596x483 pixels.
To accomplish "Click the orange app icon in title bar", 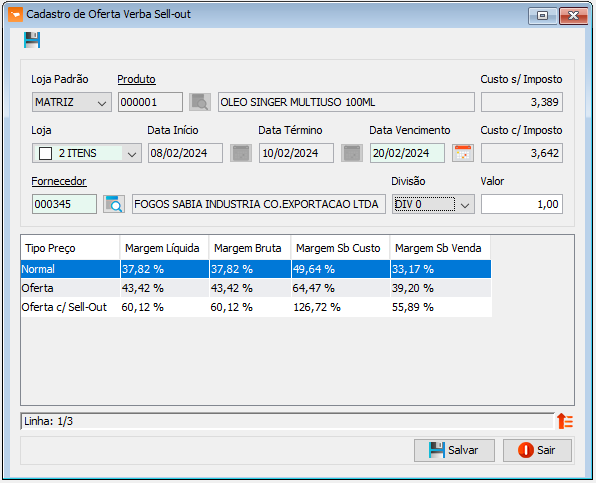I will coord(16,14).
